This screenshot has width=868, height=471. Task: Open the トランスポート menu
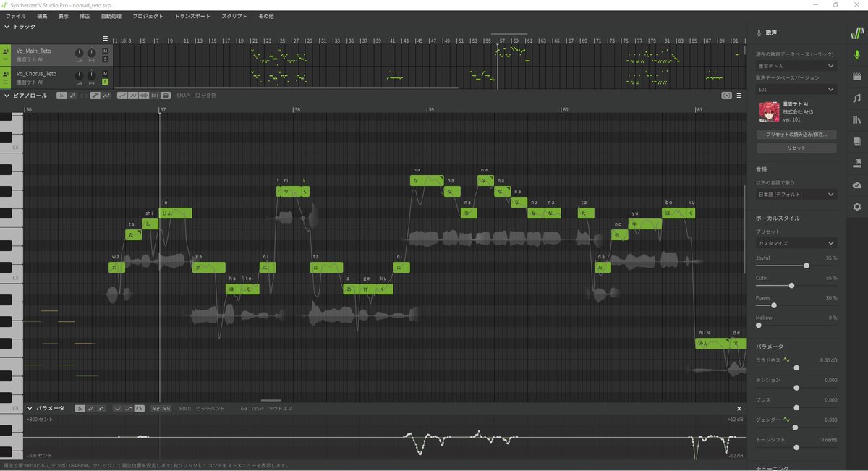192,16
